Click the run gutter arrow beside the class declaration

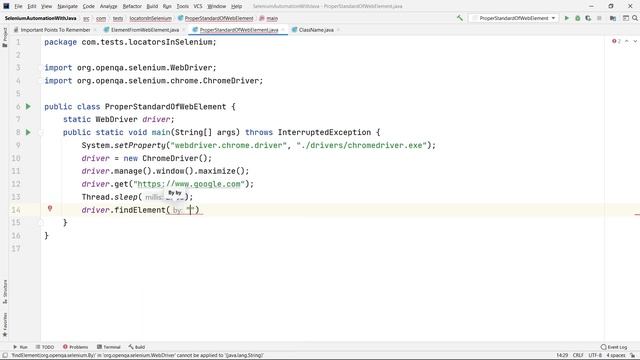[x=28, y=107]
